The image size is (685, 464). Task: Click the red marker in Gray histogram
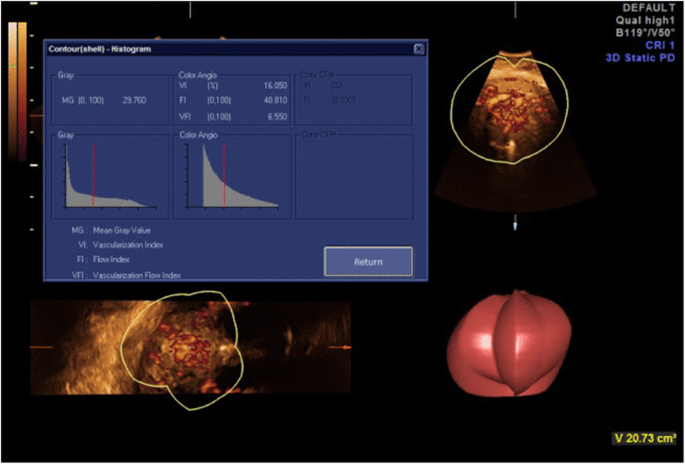click(94, 175)
